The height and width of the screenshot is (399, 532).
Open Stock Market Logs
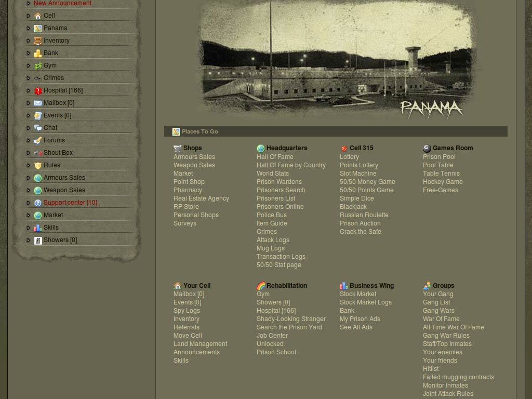[x=366, y=302]
